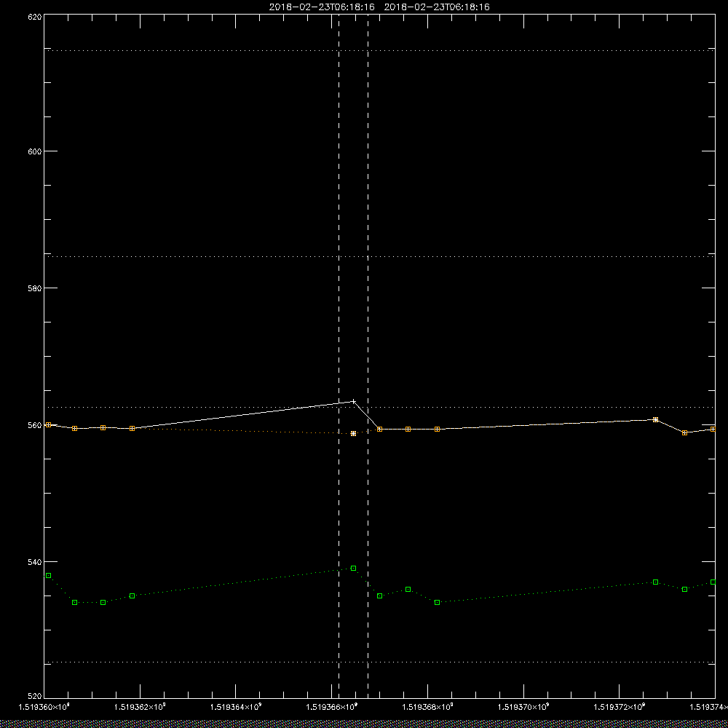Click the 520 y-axis label
Viewport: 728px width, 728px height.
[35, 697]
